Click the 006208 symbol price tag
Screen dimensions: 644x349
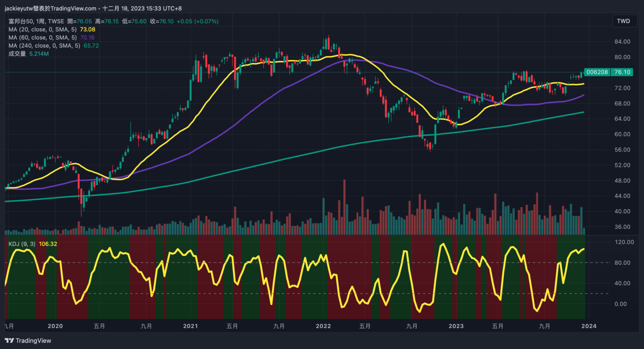[x=597, y=72]
